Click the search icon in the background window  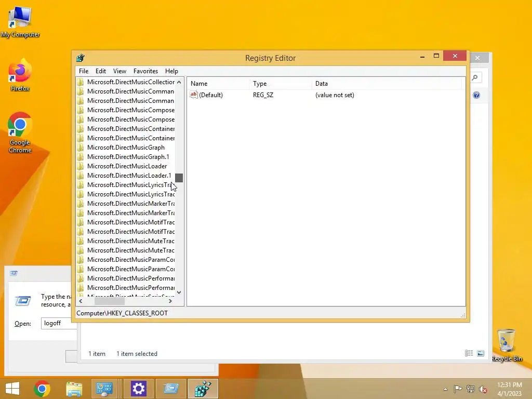click(x=475, y=78)
